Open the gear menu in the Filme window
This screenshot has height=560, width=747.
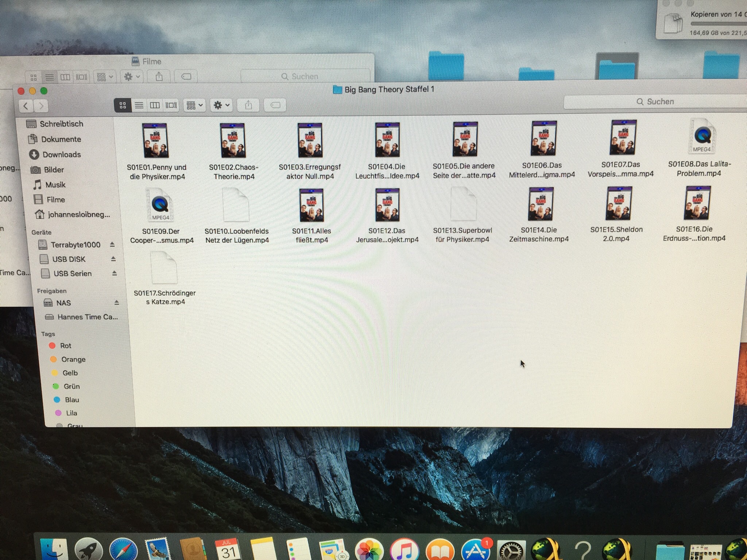132,77
